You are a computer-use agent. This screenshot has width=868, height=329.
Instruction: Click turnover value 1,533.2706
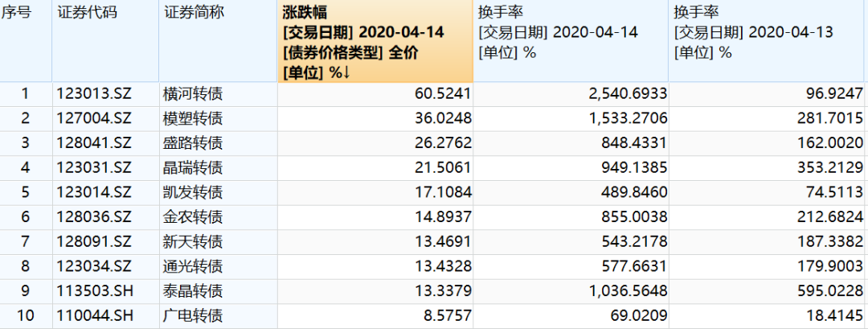[x=630, y=119]
